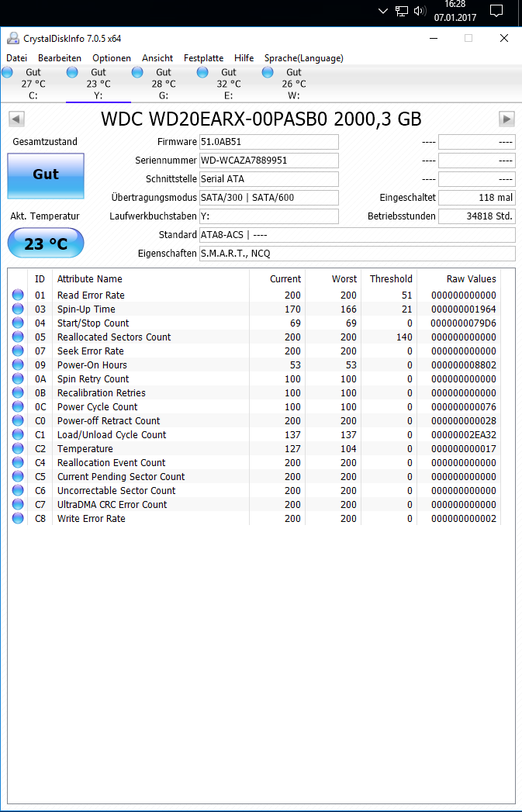Open the Action Center notification icon

coord(496,11)
